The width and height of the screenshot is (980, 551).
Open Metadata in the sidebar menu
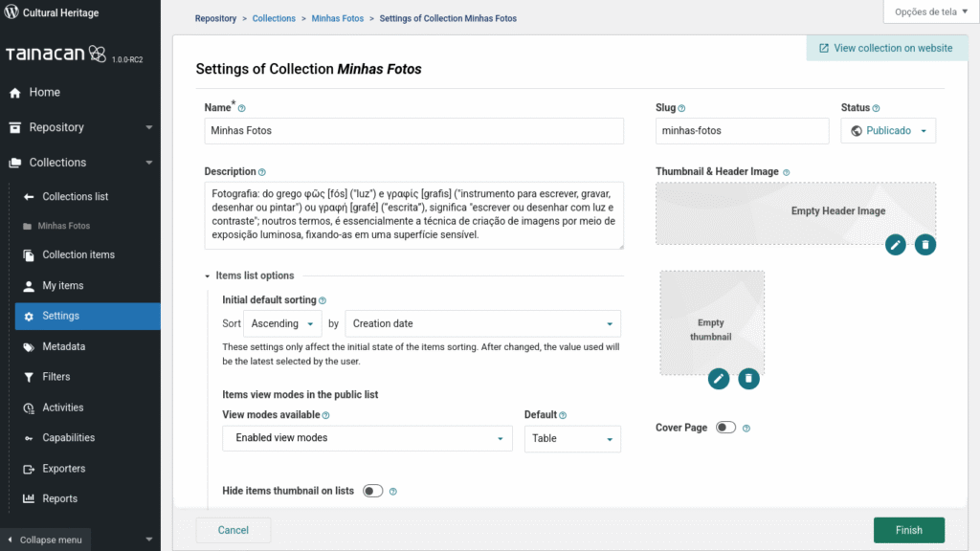click(63, 346)
